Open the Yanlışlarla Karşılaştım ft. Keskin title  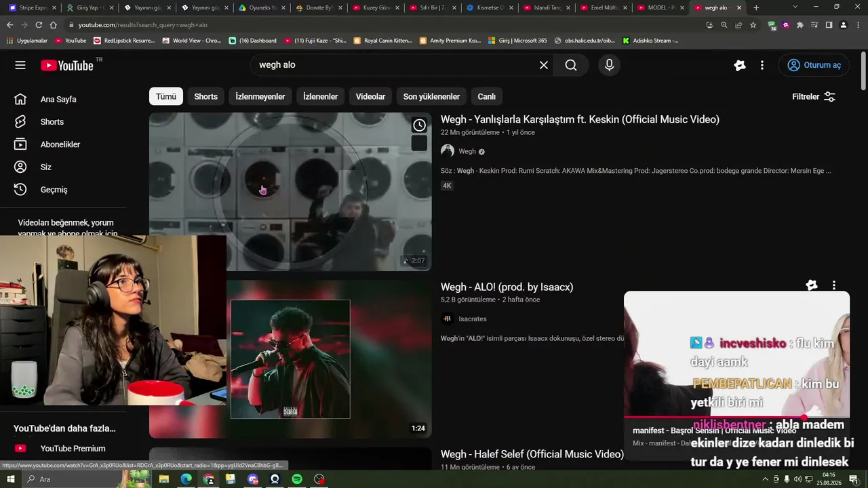coord(580,119)
